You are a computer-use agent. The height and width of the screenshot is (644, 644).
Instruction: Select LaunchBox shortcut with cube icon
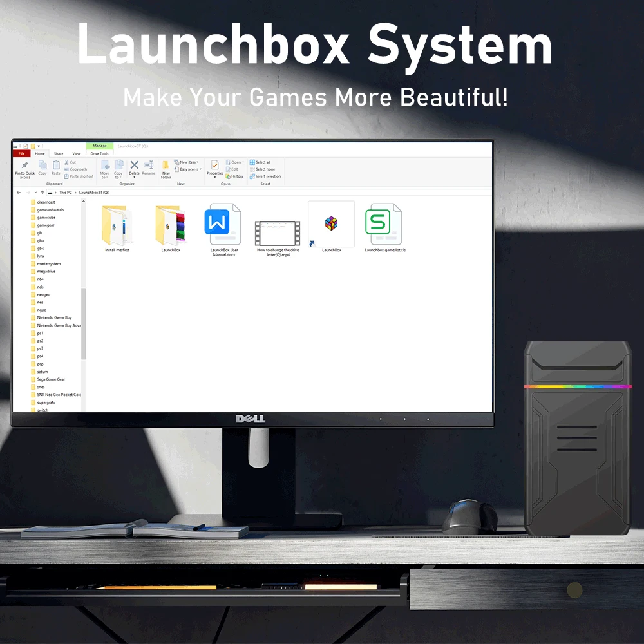tap(332, 227)
